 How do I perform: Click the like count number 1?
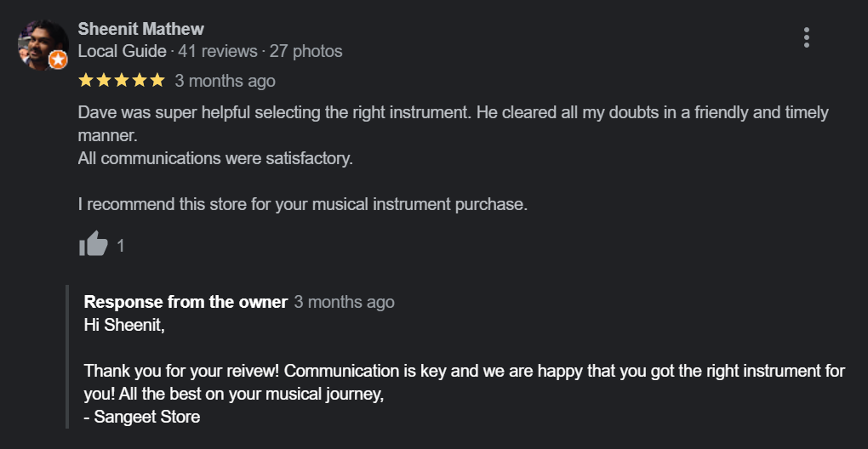pyautogui.click(x=121, y=246)
